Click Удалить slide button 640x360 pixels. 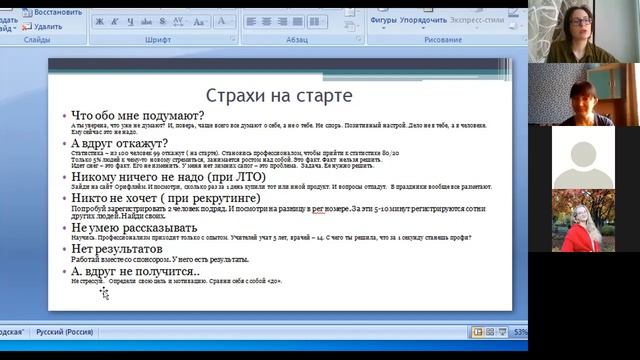click(x=42, y=27)
